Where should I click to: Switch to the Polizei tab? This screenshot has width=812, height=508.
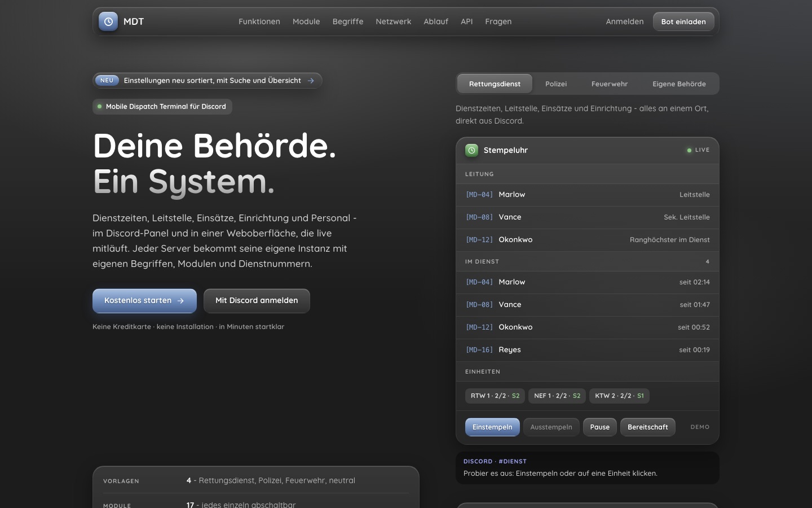coord(556,84)
